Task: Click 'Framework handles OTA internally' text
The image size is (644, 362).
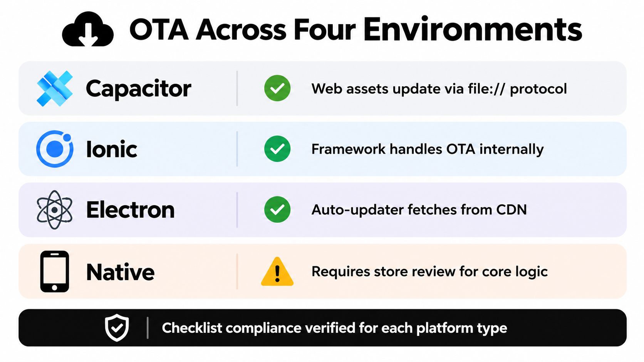Action: [428, 149]
